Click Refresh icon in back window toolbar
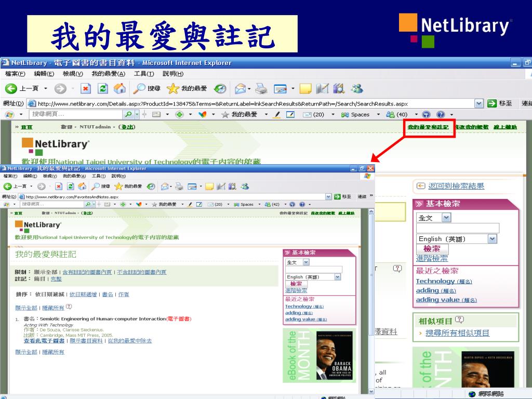This screenshot has height=399, width=532. [x=103, y=88]
